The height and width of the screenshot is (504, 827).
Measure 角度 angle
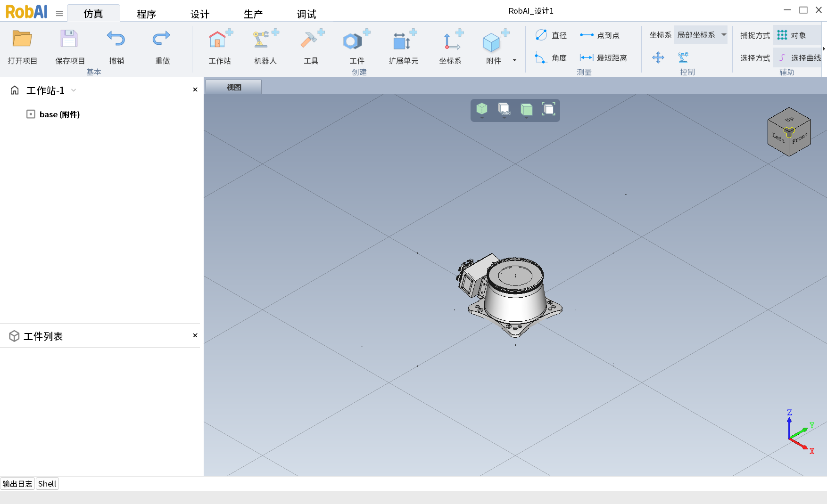[551, 58]
